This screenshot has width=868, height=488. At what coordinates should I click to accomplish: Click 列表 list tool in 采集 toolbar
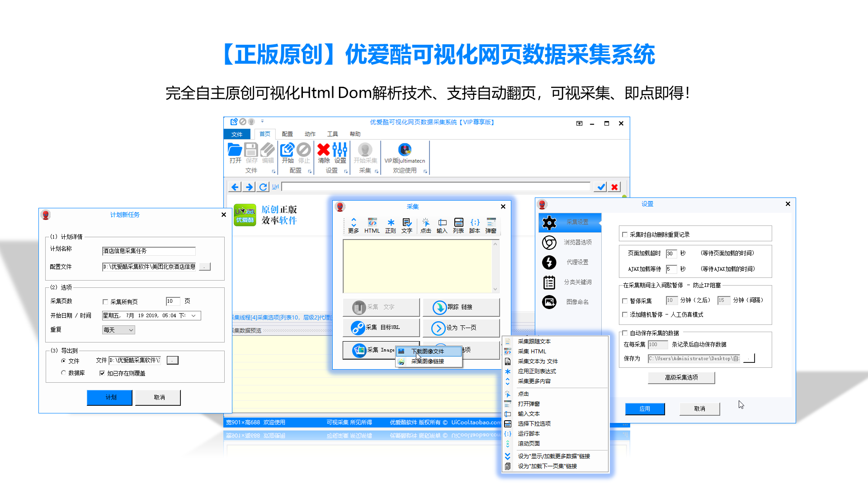tap(458, 225)
